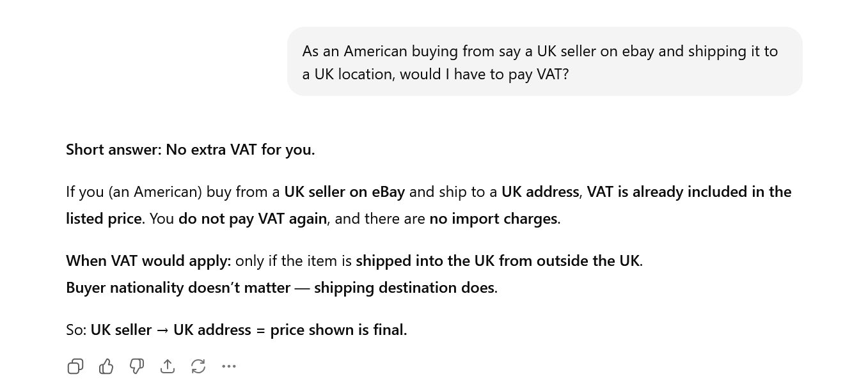Regenerate the response

tap(198, 366)
